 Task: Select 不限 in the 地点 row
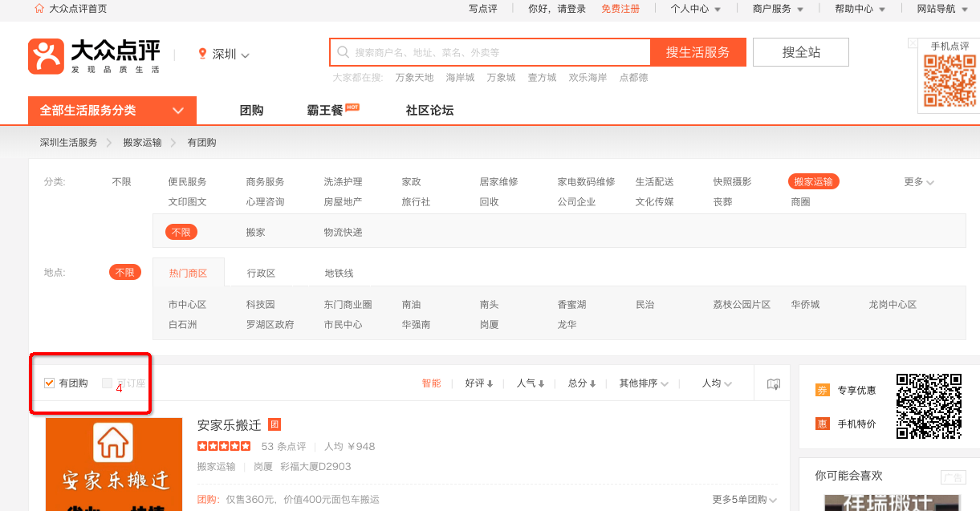point(125,273)
